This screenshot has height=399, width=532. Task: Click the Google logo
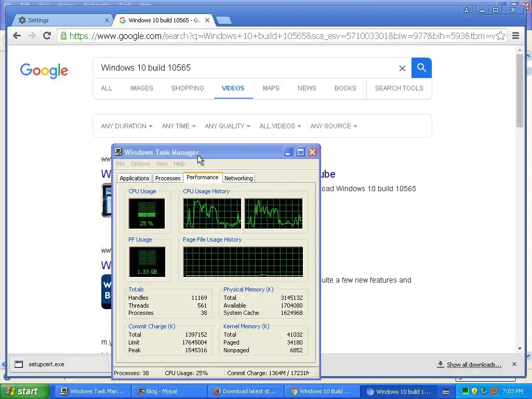44,71
